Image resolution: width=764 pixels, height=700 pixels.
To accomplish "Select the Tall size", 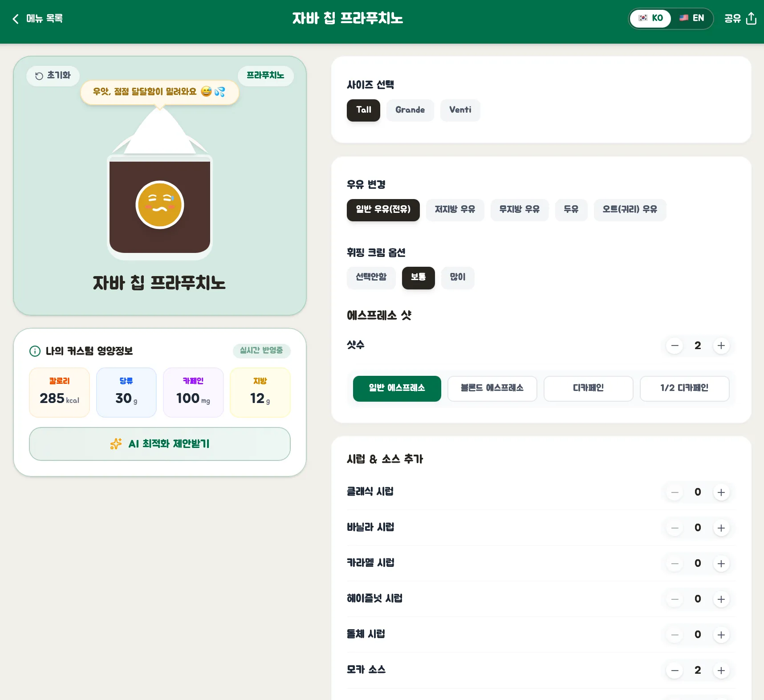I will click(363, 110).
